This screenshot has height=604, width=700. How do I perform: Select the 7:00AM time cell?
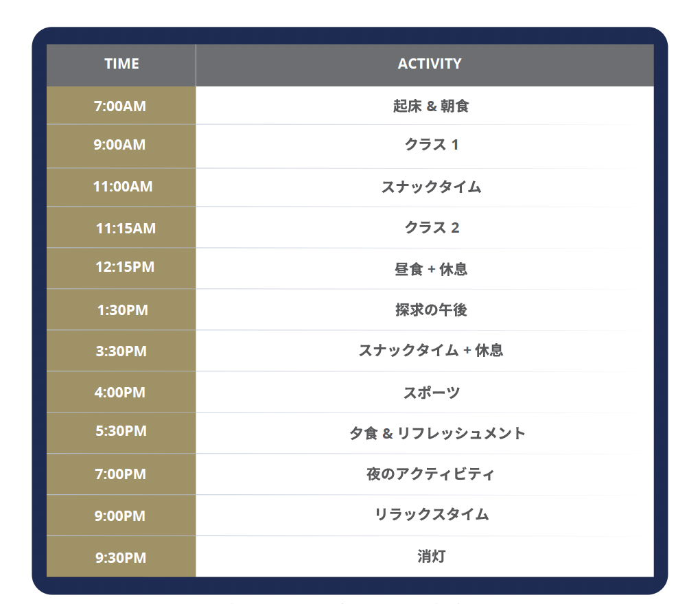click(120, 106)
